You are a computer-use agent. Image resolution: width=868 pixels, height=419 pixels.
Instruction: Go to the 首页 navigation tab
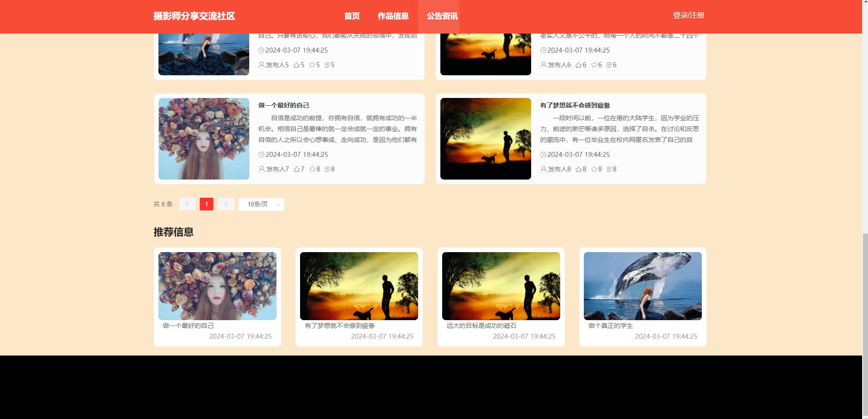tap(352, 16)
